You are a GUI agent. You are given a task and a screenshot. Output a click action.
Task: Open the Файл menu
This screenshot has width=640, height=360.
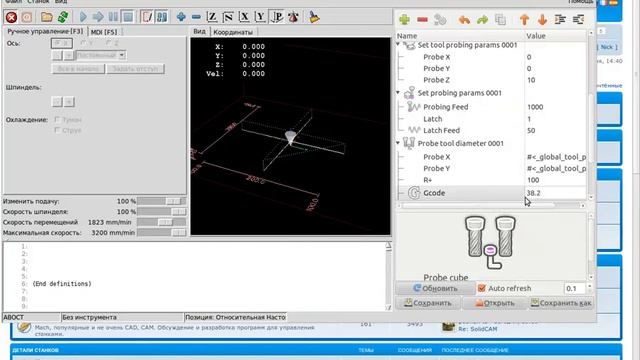tap(14, 2)
